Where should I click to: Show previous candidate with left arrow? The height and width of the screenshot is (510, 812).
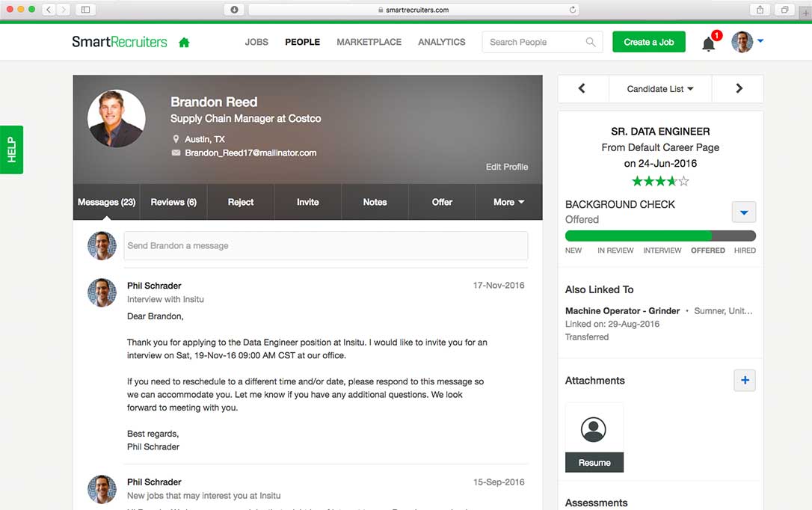point(582,88)
